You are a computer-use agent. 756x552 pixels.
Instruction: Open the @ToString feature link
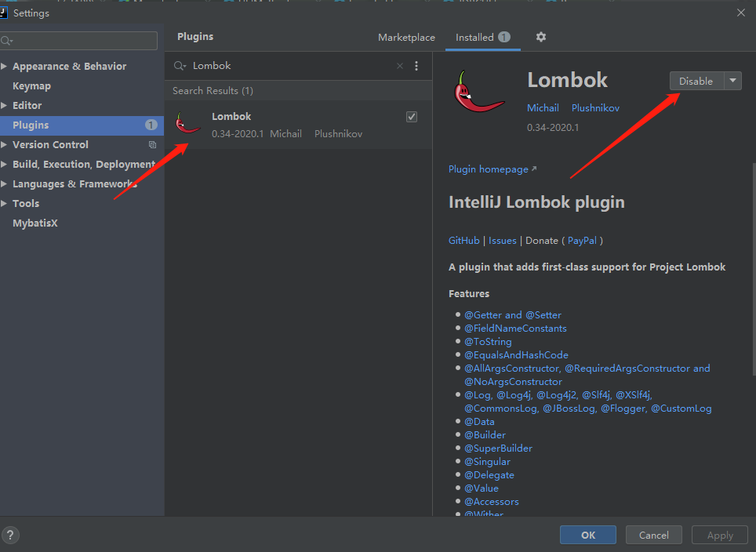488,342
